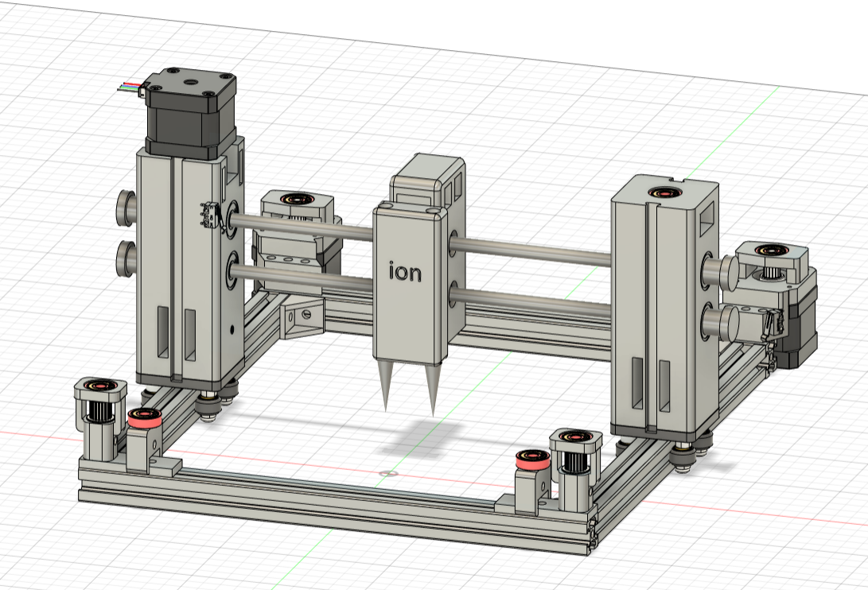Select the red bearing on front-right idler
868x590 pixels.
pos(529,459)
